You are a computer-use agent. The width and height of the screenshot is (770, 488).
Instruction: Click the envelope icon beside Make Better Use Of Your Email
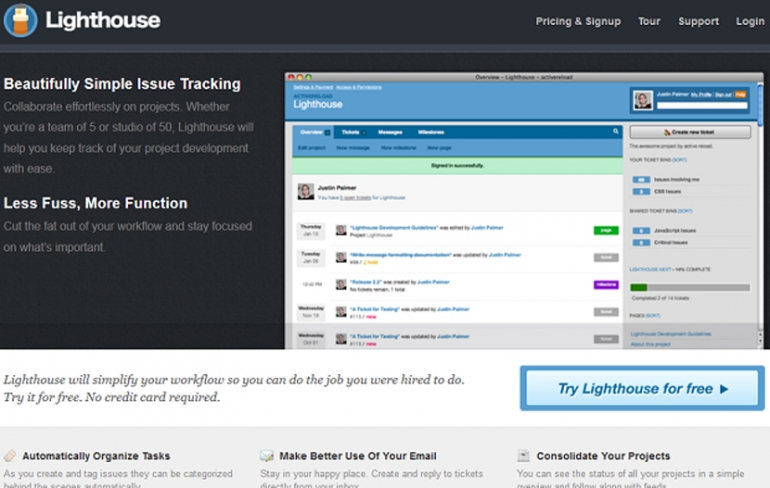pos(267,456)
